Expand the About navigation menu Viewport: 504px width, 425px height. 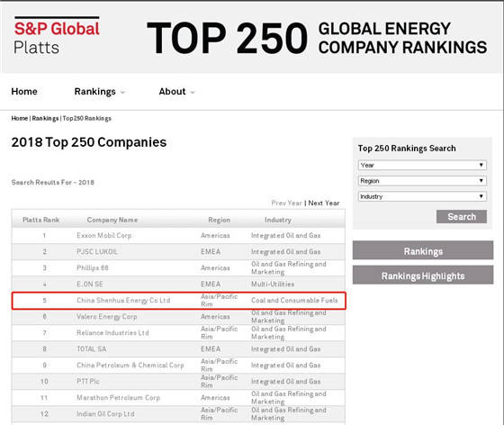coord(176,92)
